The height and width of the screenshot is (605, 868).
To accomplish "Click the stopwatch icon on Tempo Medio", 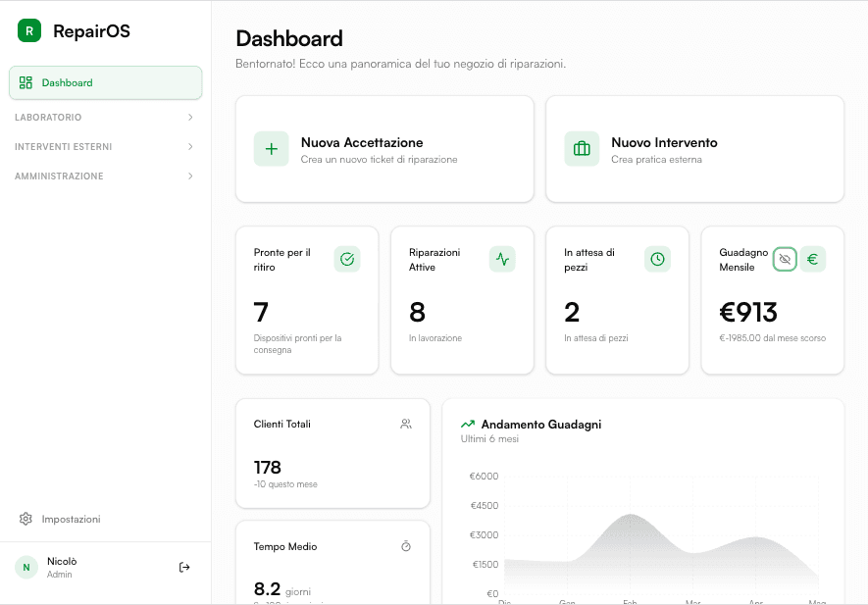I will 406,546.
